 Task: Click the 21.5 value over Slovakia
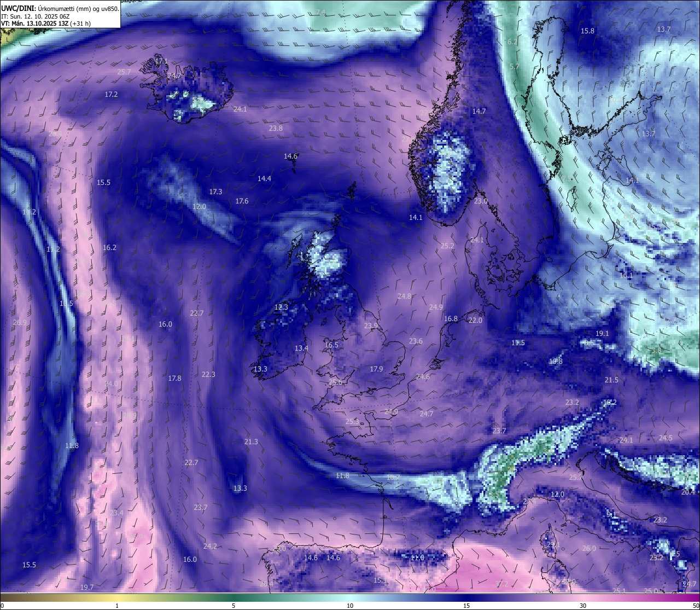point(611,380)
